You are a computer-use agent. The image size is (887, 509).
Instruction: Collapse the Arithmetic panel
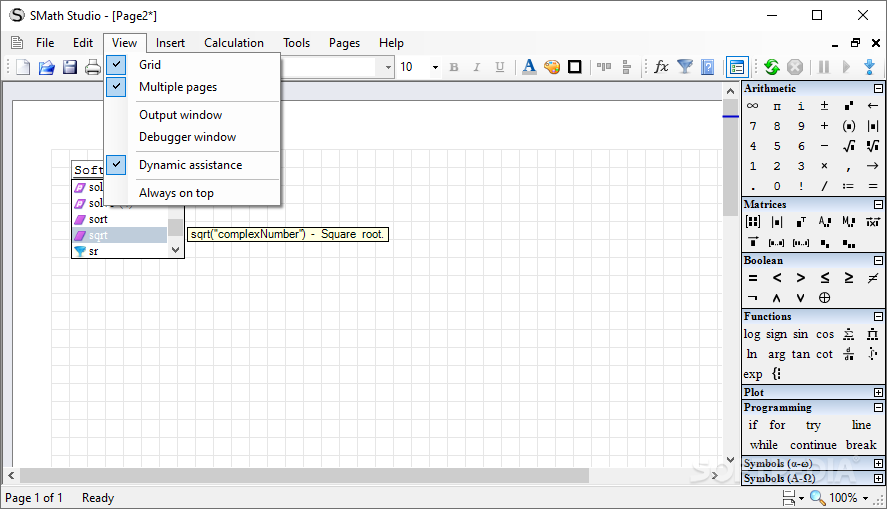[x=878, y=89]
